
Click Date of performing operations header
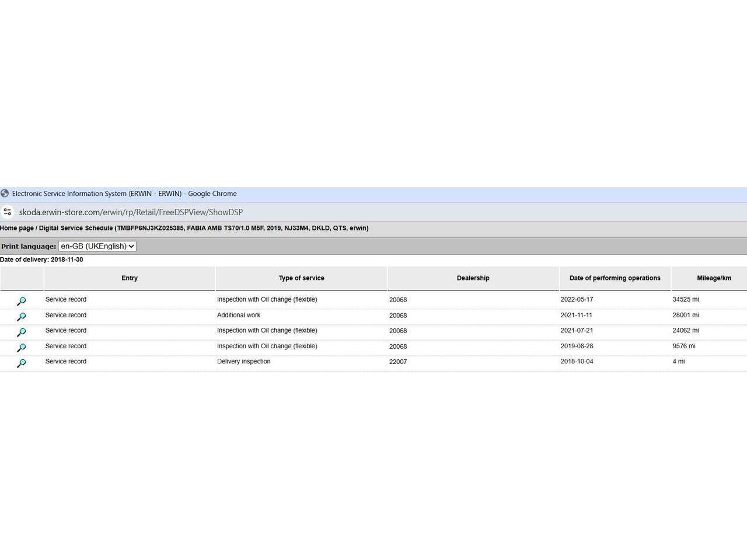615,278
